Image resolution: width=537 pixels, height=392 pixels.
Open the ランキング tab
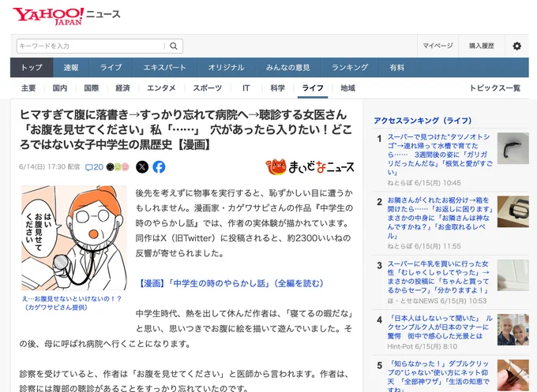(350, 67)
